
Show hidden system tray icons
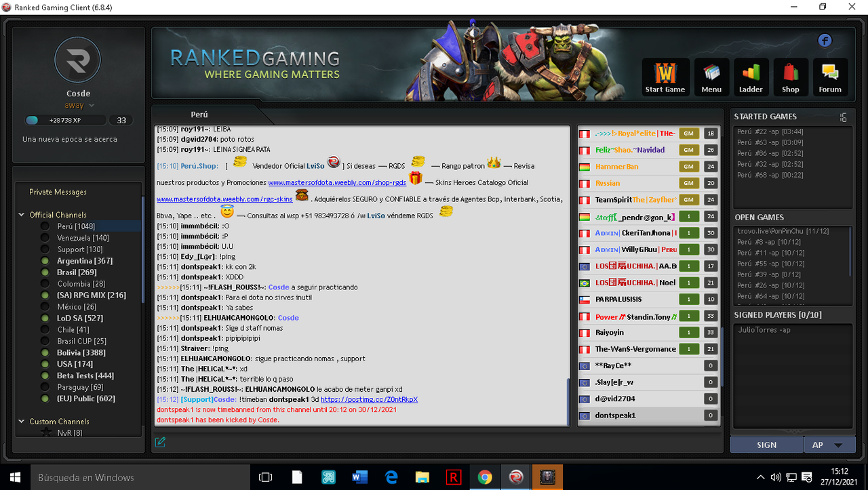761,477
